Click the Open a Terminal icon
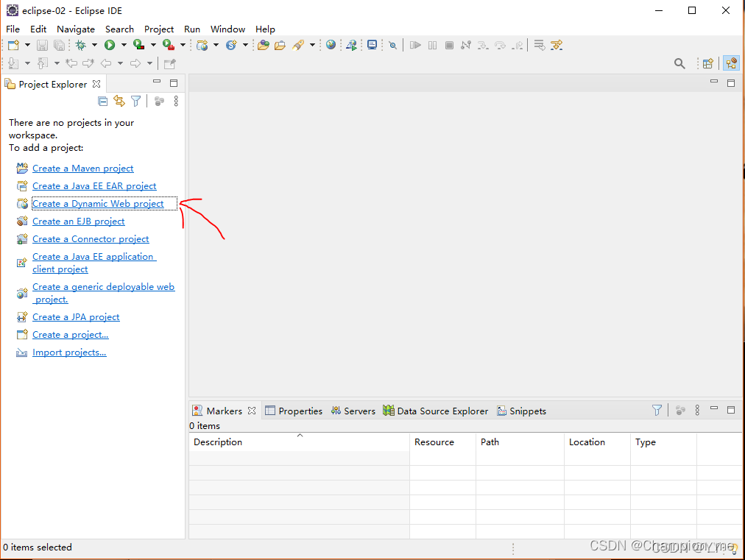This screenshot has height=560, width=745. (x=372, y=45)
